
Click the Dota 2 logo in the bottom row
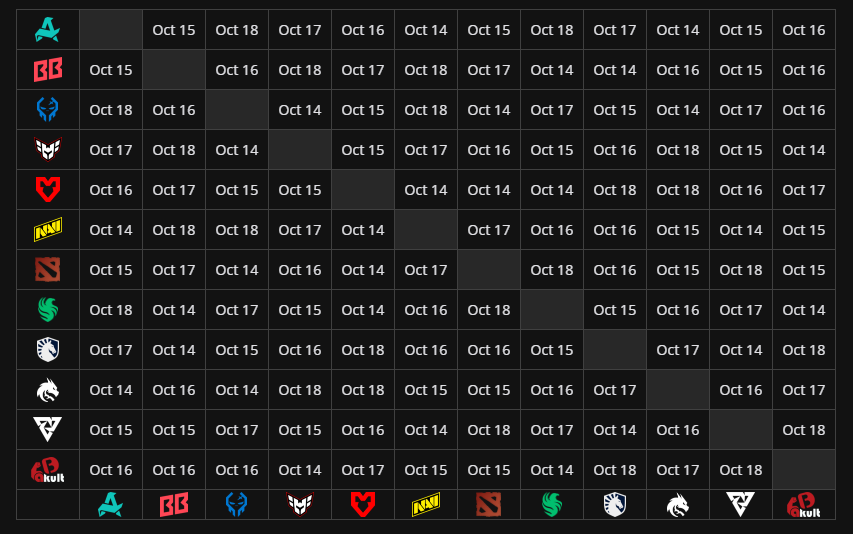coord(489,505)
